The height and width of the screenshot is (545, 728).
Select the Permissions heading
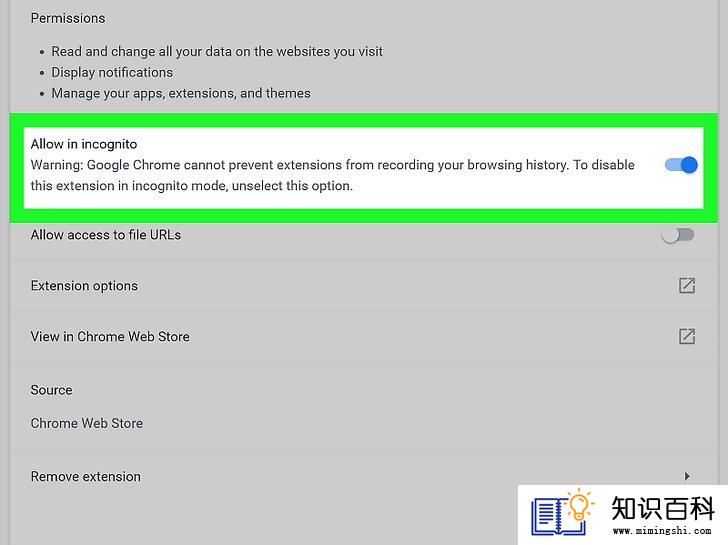[x=68, y=18]
